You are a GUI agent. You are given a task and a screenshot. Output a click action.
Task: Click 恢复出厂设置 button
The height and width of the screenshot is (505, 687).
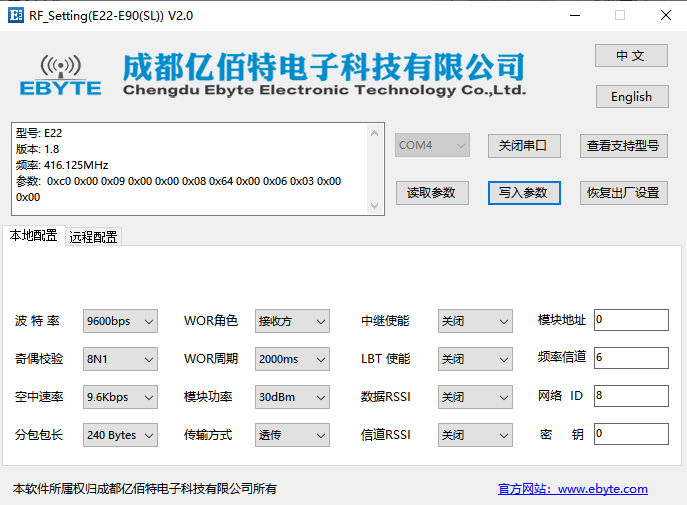click(623, 193)
